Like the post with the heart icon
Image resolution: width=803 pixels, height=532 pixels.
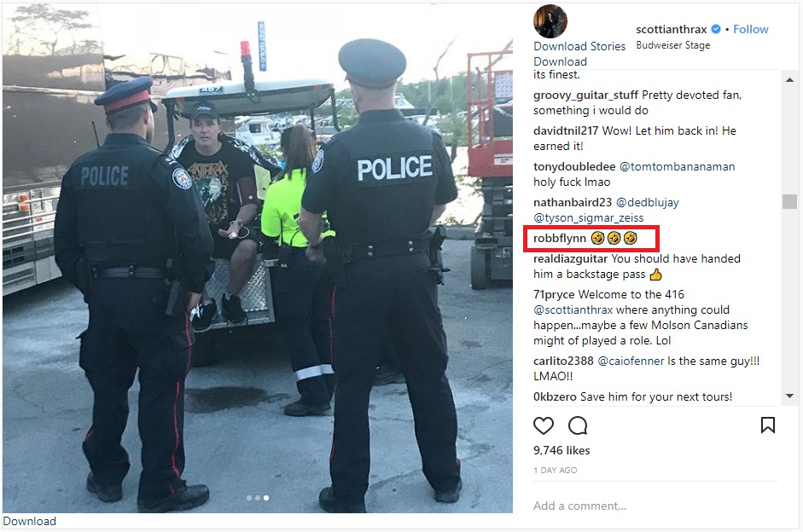pyautogui.click(x=544, y=425)
